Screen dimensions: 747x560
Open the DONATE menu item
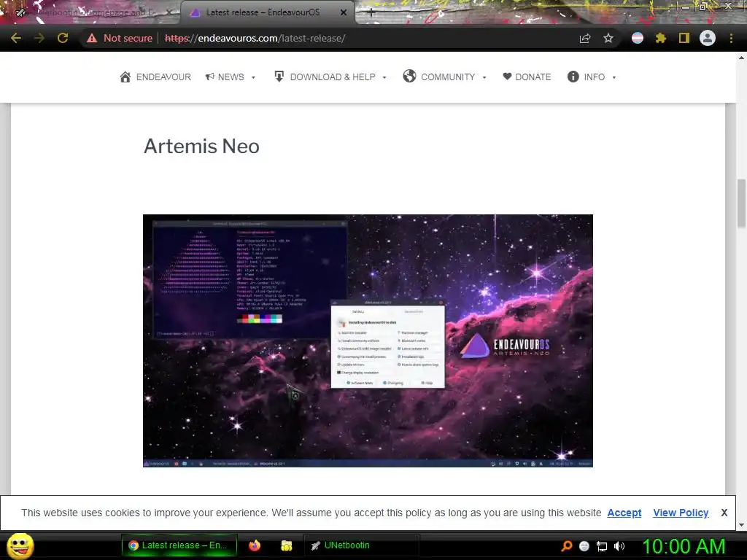pos(527,77)
